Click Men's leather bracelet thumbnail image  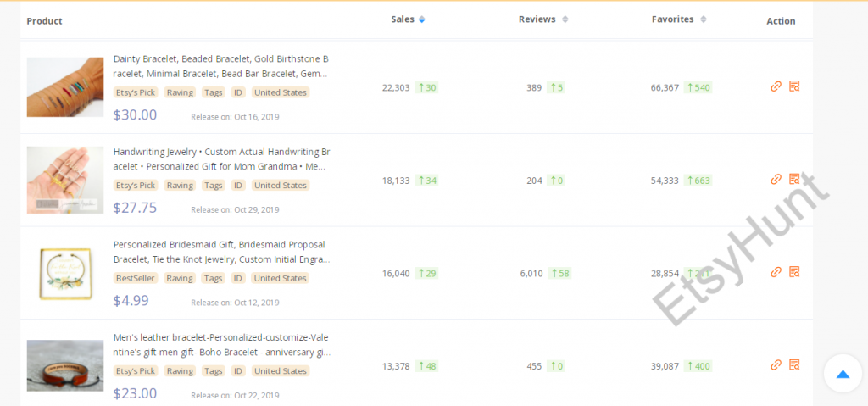pyautogui.click(x=65, y=365)
